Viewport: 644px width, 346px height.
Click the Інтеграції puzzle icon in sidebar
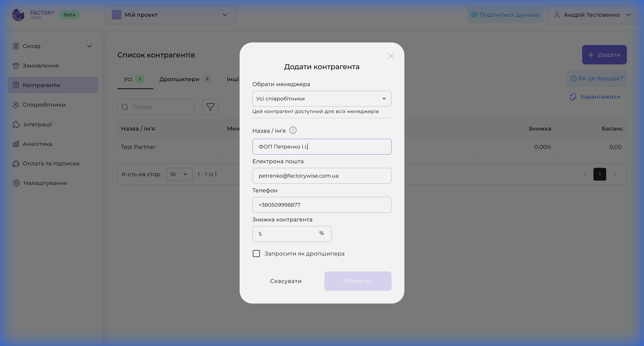pos(16,124)
